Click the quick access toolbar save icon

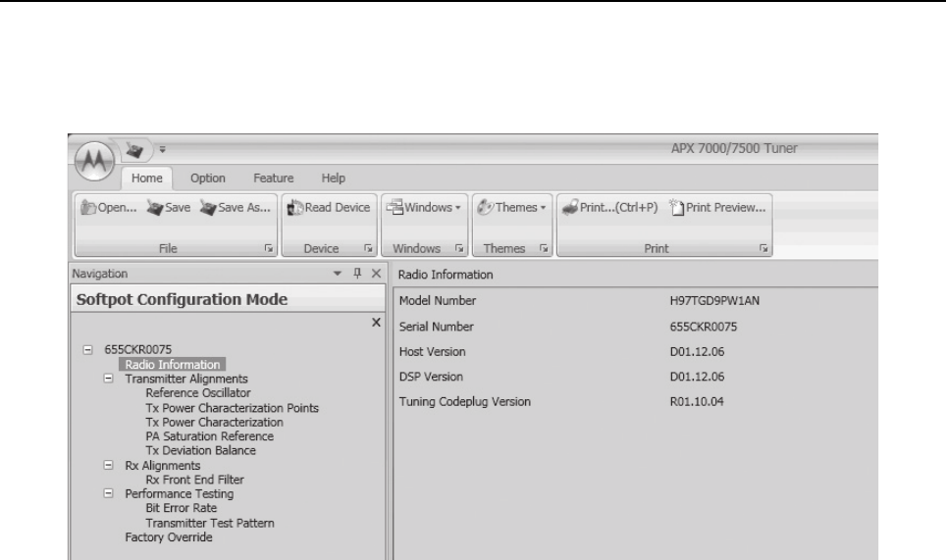point(135,149)
